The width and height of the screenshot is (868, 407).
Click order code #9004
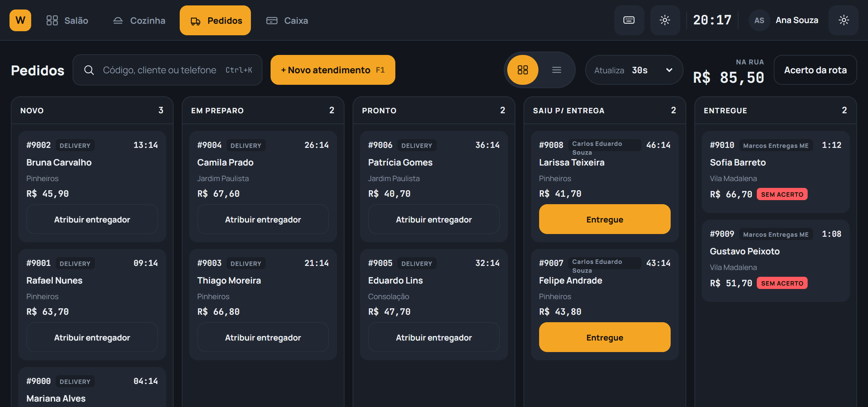pyautogui.click(x=209, y=145)
